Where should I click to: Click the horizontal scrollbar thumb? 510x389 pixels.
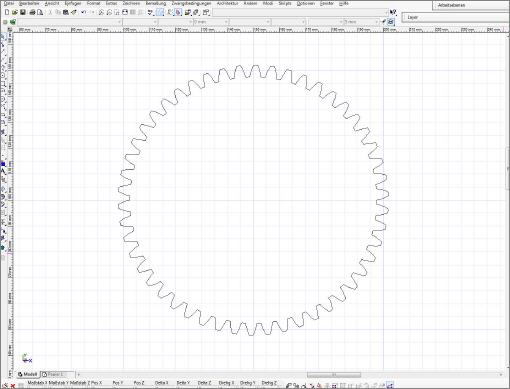(334, 375)
